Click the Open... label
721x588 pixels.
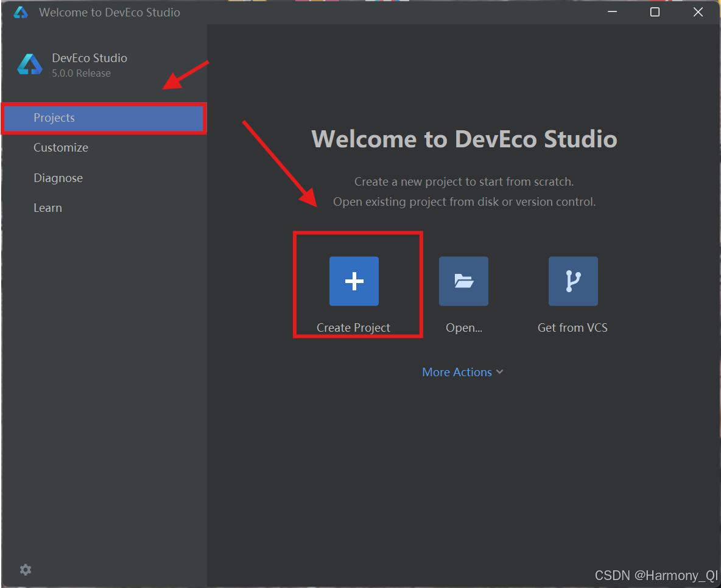464,328
